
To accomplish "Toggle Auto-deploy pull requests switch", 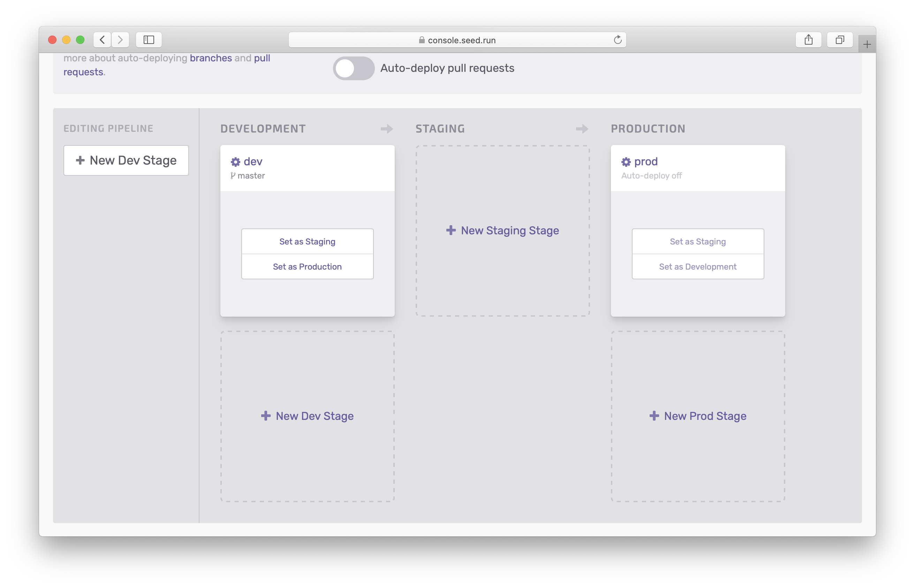I will coord(354,67).
